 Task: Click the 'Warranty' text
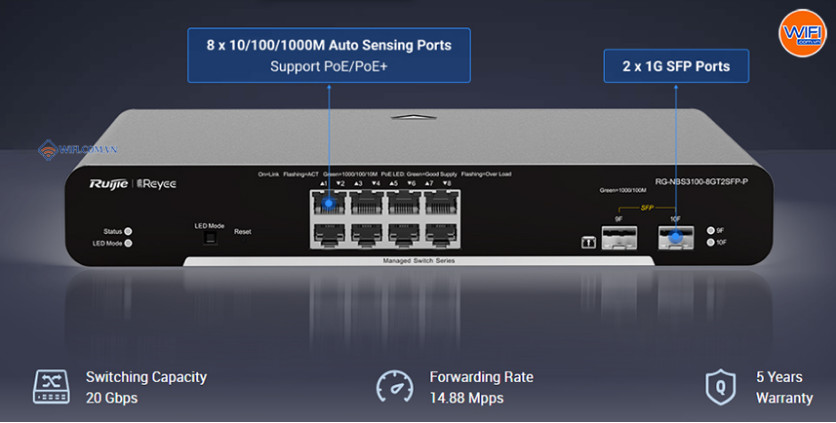click(x=784, y=398)
